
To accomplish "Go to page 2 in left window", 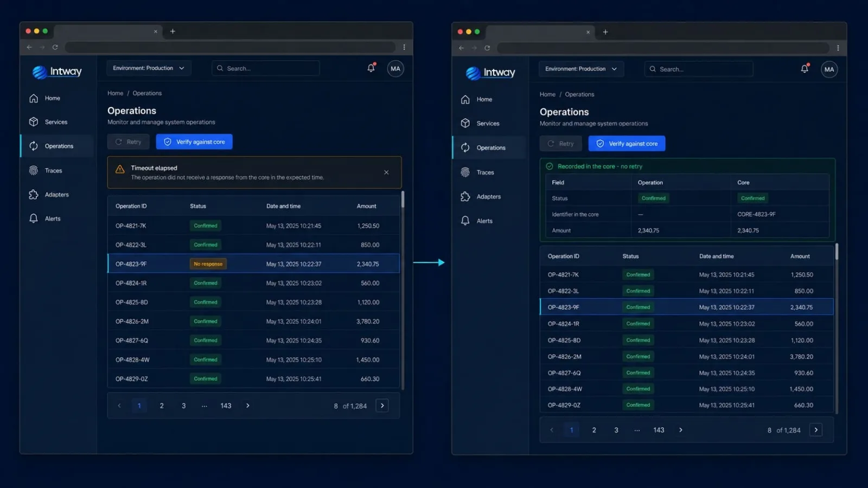I will tap(162, 406).
